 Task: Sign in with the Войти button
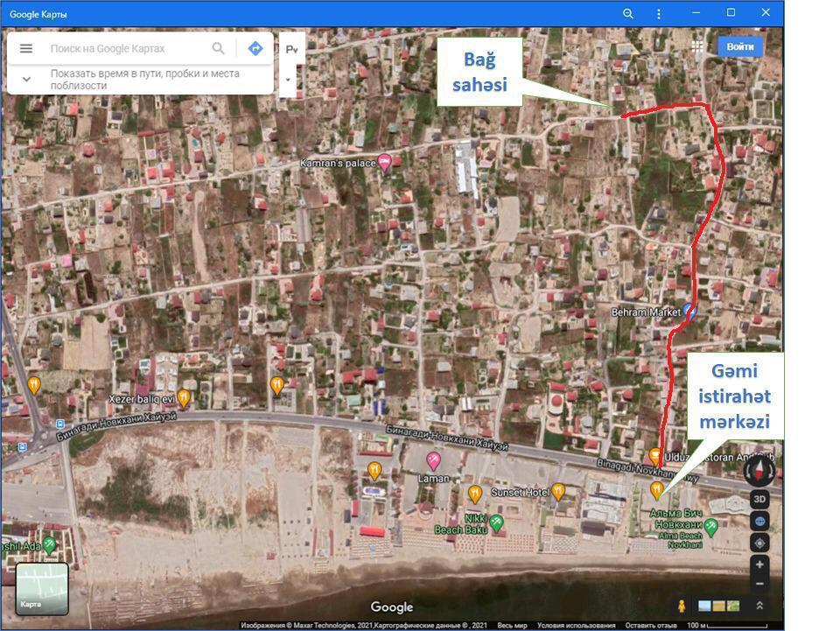(x=739, y=46)
